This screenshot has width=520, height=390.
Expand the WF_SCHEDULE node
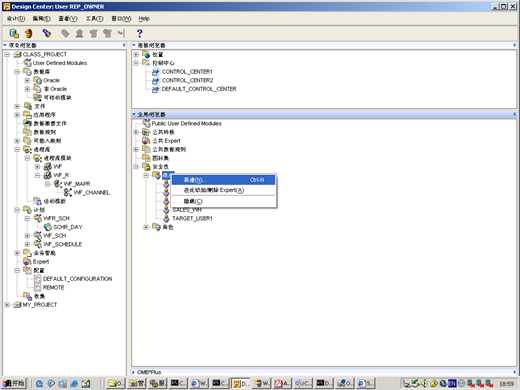tap(27, 244)
